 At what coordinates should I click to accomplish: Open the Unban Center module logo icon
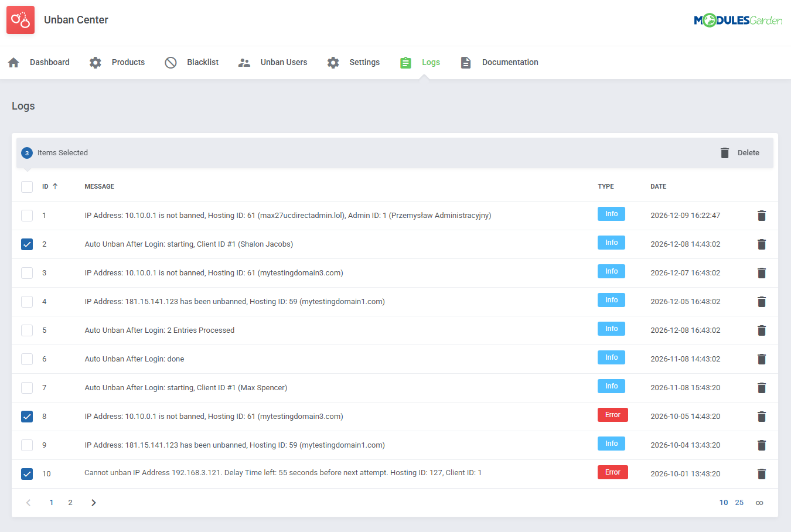tap(20, 19)
